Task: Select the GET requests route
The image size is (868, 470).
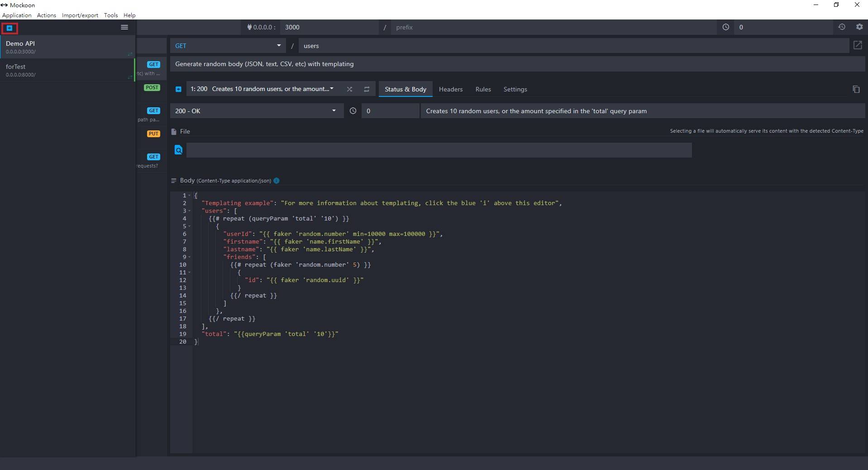Action: point(151,161)
